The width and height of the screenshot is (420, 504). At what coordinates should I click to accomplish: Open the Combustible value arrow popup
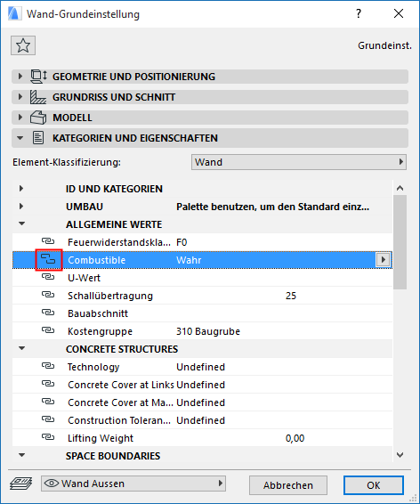pos(384,260)
